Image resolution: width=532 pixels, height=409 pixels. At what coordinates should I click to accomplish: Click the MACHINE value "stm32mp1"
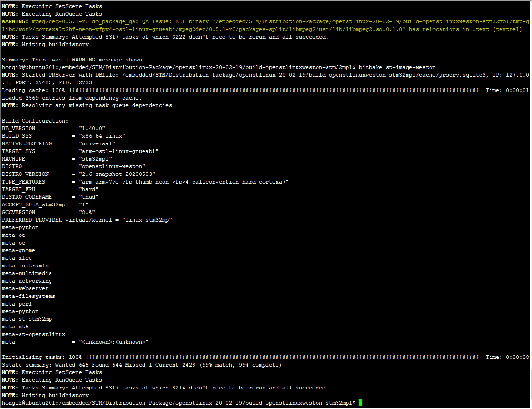(95, 159)
